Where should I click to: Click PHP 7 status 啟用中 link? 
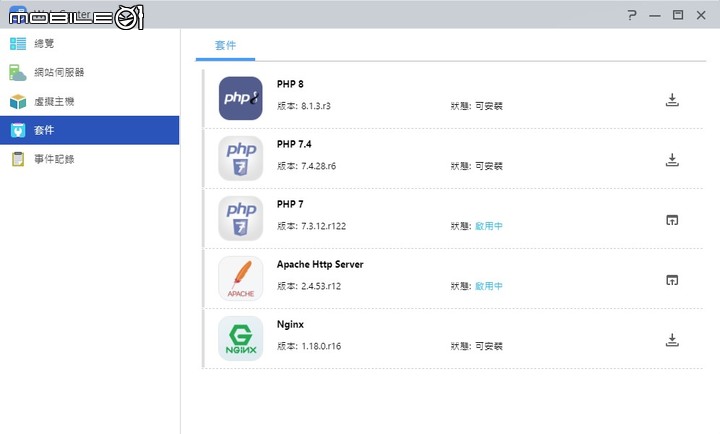[489, 226]
